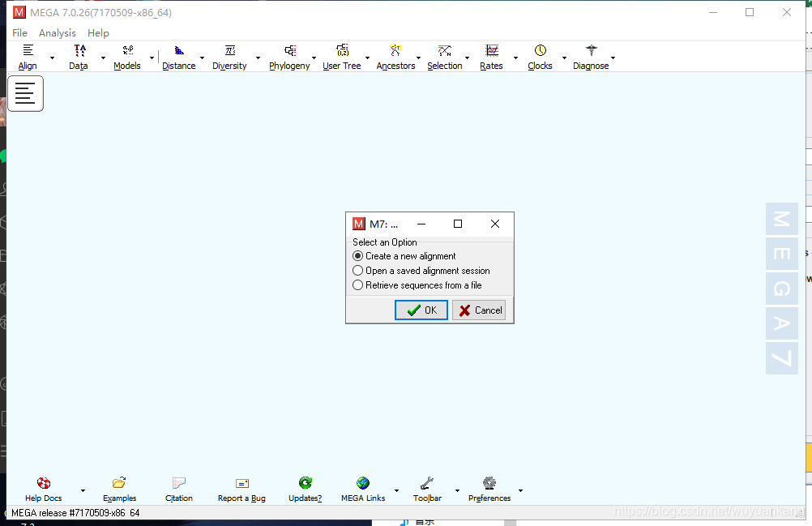Open the Help menu

coord(98,32)
